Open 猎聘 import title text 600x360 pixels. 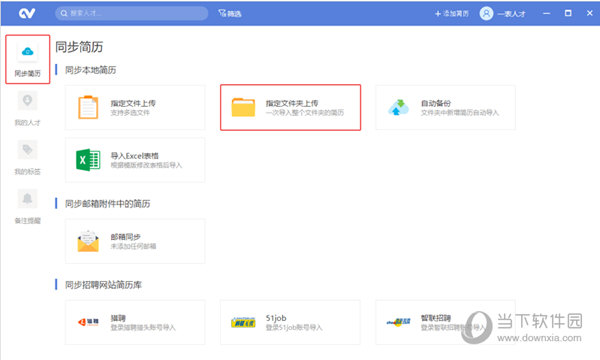click(118, 318)
